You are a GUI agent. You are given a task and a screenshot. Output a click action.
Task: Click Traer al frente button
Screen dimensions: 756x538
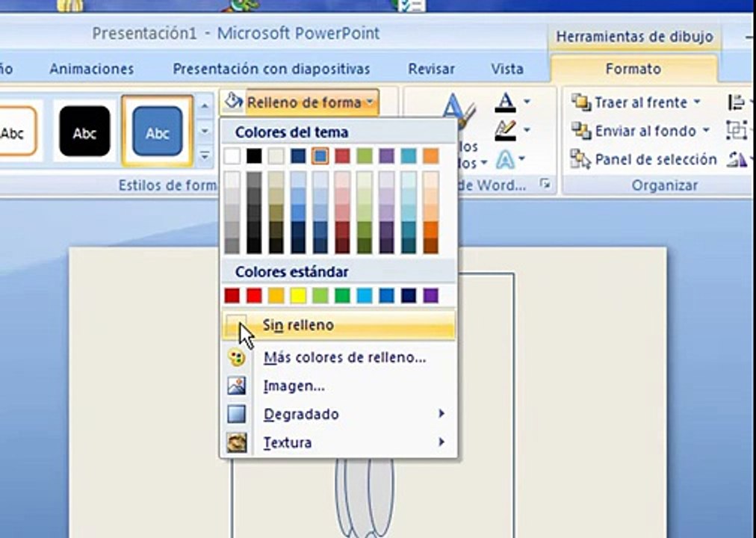coord(630,102)
